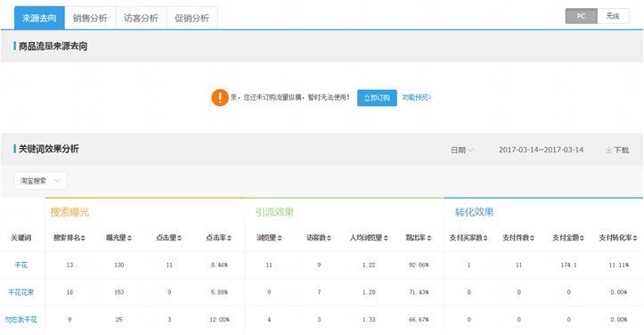
Task: Click the 66.67% bounce rate cell
Action: (x=419, y=319)
